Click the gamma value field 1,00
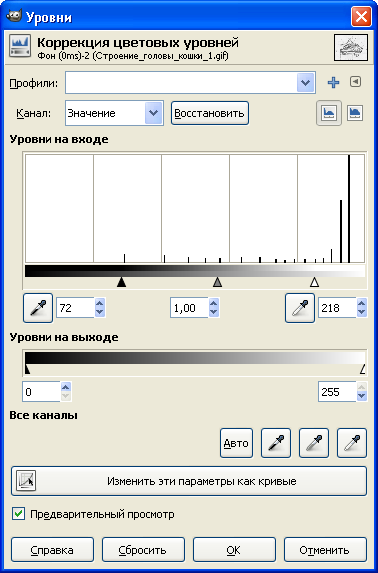The height and width of the screenshot is (573, 378). coord(189,308)
